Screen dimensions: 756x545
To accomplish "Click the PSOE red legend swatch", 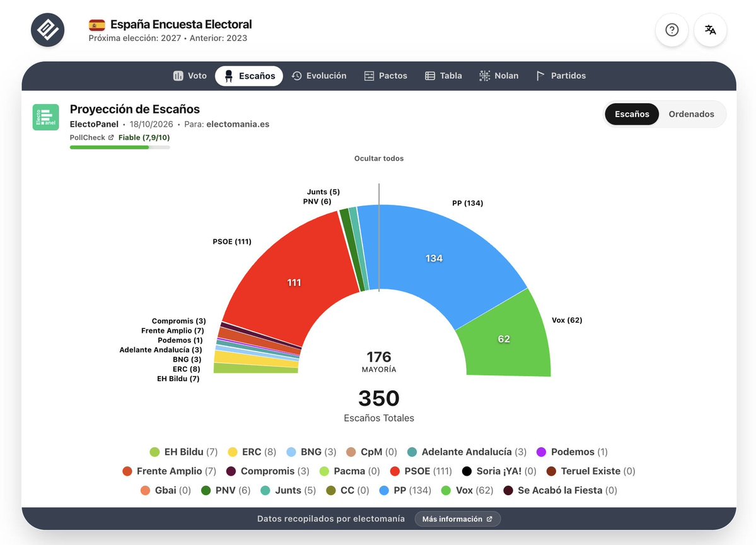I will [395, 471].
